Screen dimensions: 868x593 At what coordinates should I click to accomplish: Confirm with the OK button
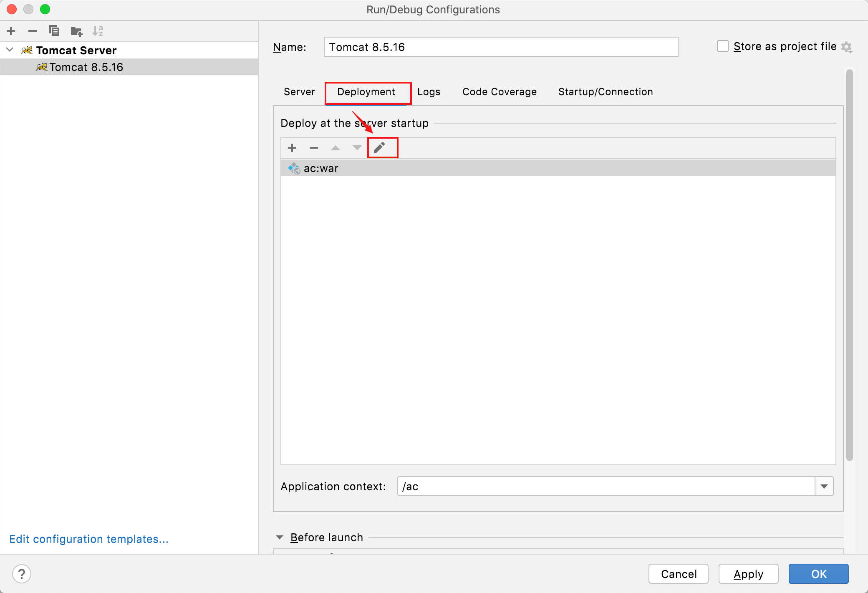(x=819, y=574)
